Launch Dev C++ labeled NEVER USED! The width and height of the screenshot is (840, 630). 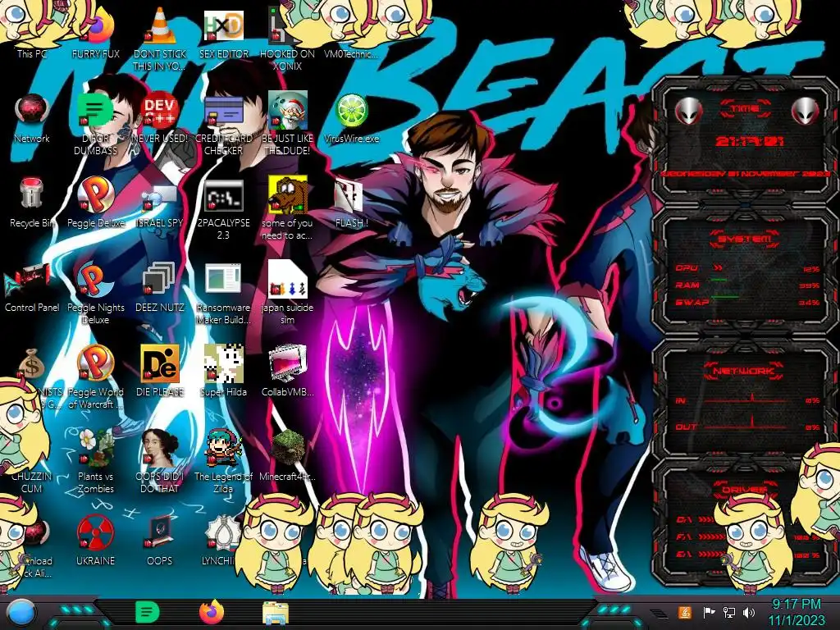pos(160,110)
